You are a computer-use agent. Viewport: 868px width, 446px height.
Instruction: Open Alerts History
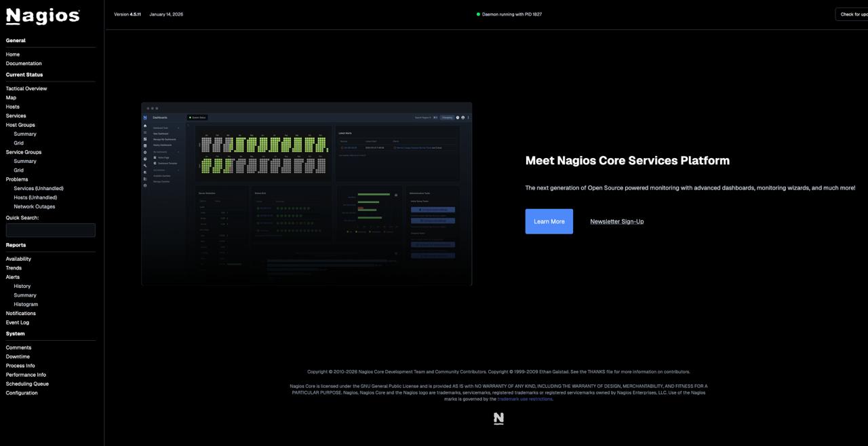(22, 286)
